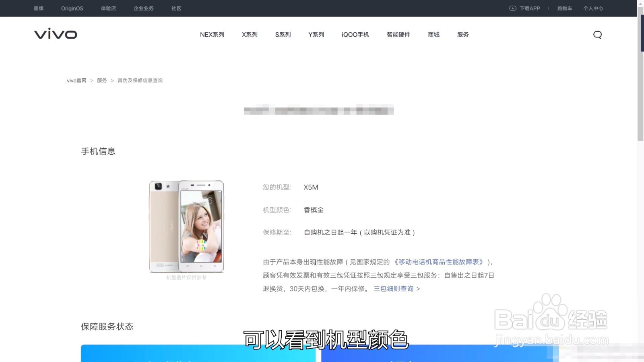644x362 pixels.
Task: Click warranty text 自购机之日起一年
Action: point(330,232)
